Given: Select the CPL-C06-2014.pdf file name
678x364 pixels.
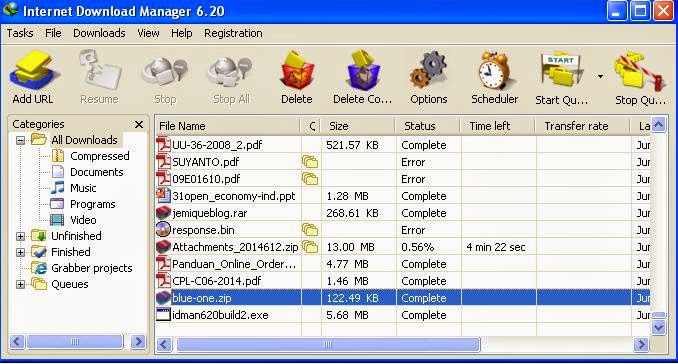Looking at the screenshot, I should pos(217,281).
